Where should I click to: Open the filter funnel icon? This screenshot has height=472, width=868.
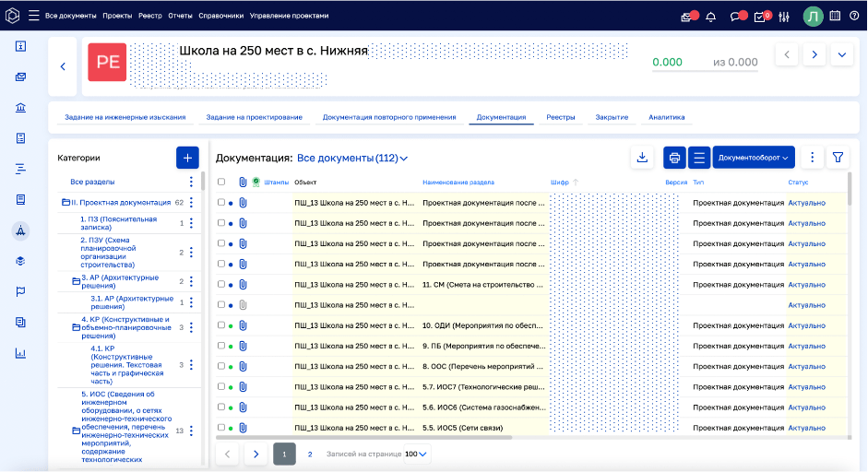click(838, 158)
